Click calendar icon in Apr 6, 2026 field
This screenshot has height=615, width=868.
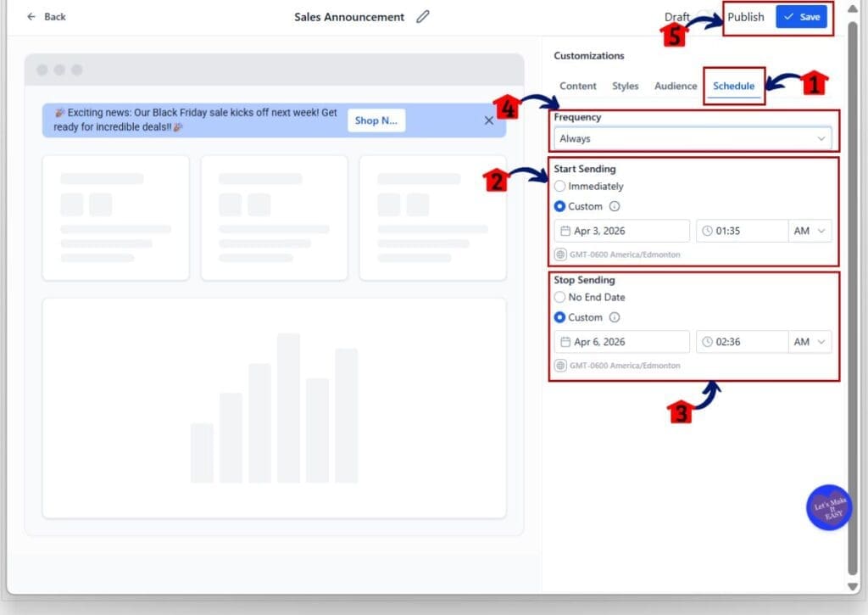[x=565, y=342]
